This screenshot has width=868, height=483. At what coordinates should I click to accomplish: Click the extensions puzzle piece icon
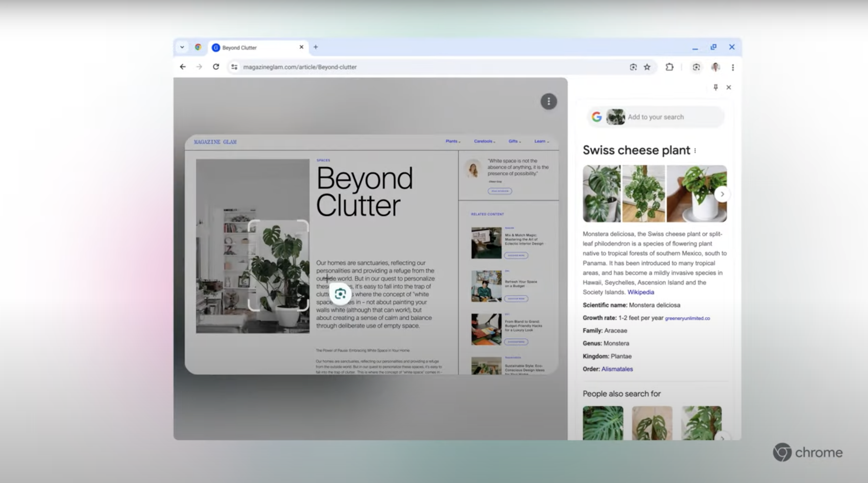click(x=670, y=67)
